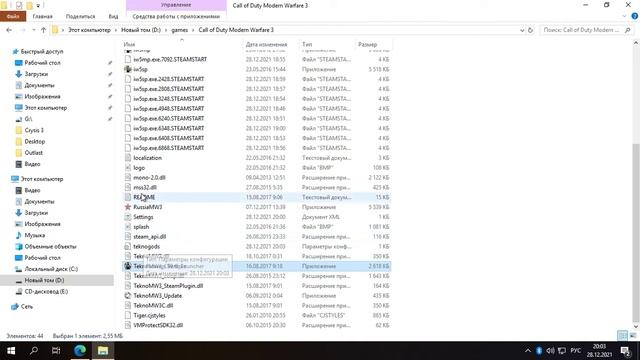Screen dimensions: 640x360
Task: Switch to the Главная ribbon tab
Action: (x=42, y=16)
